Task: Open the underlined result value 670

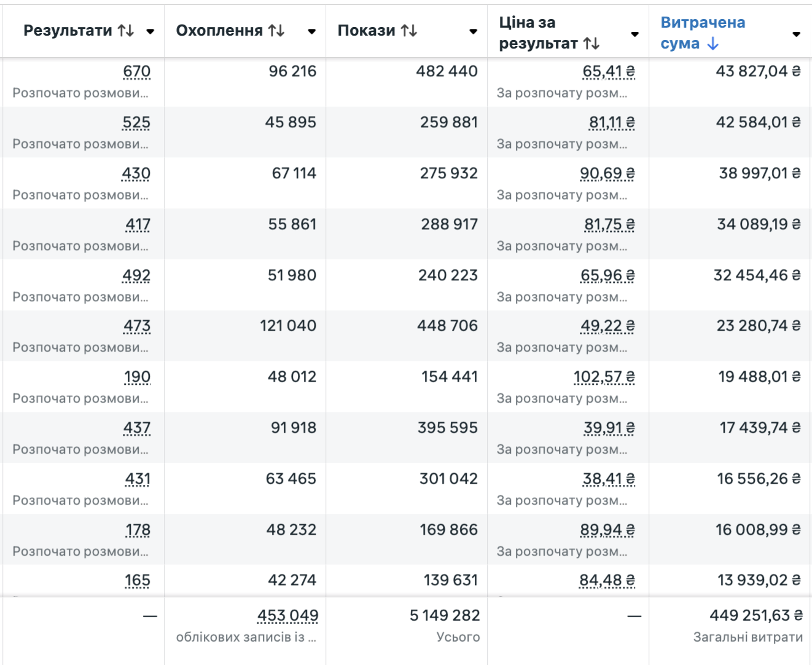Action: pos(137,72)
